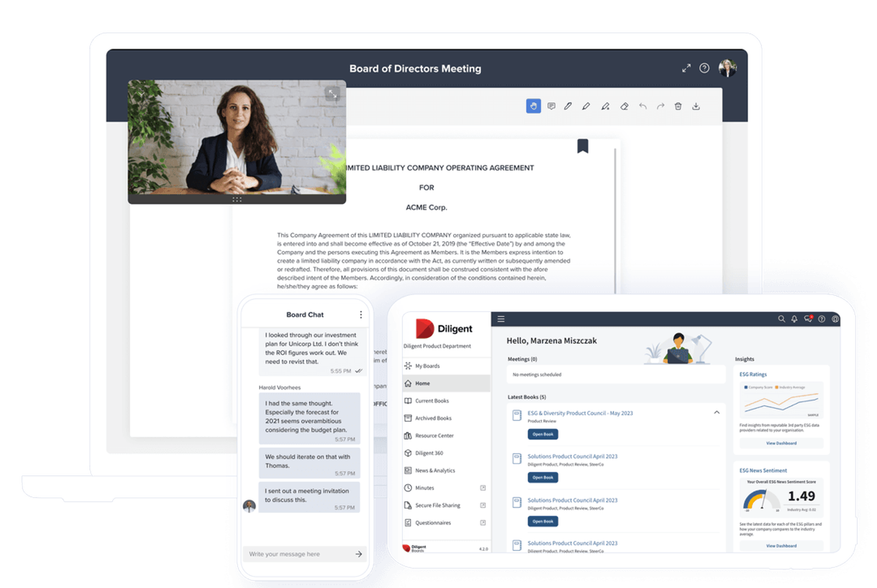Open notifications bell
This screenshot has height=588, width=877.
tap(794, 319)
